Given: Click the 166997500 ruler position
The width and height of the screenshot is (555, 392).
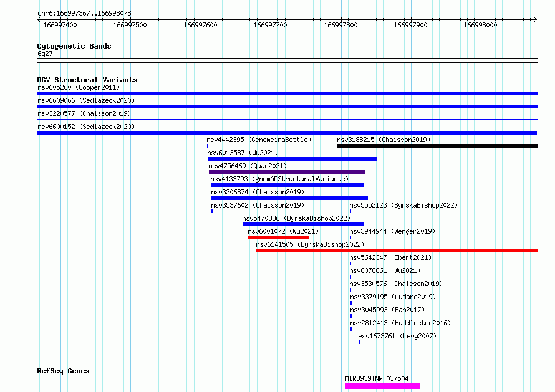Looking at the screenshot, I should [x=130, y=25].
